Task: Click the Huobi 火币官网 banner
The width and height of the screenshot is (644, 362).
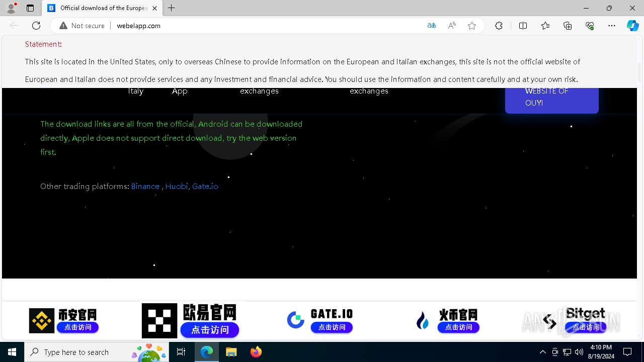Action: [x=447, y=320]
